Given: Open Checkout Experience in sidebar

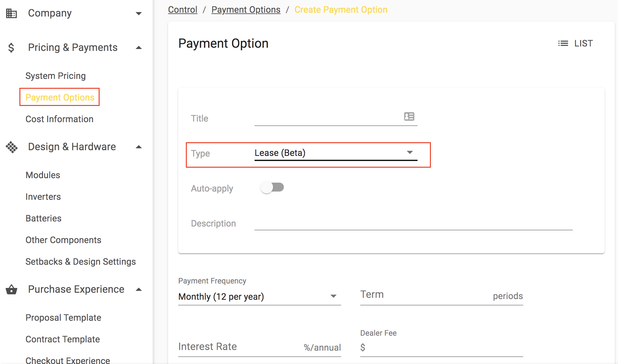Looking at the screenshot, I should coord(68,360).
